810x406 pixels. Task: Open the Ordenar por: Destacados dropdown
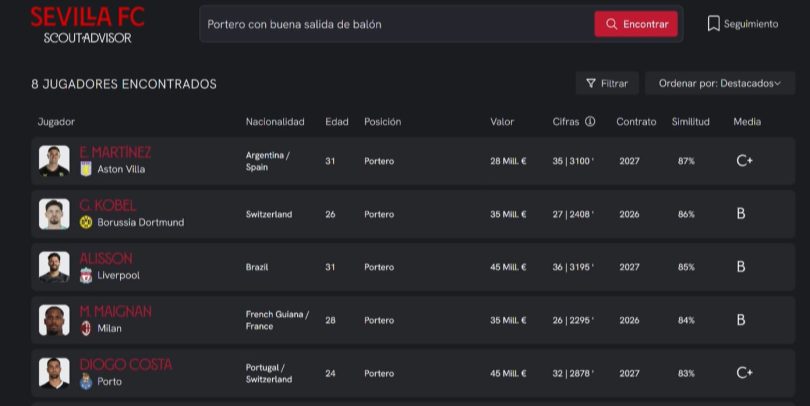719,84
